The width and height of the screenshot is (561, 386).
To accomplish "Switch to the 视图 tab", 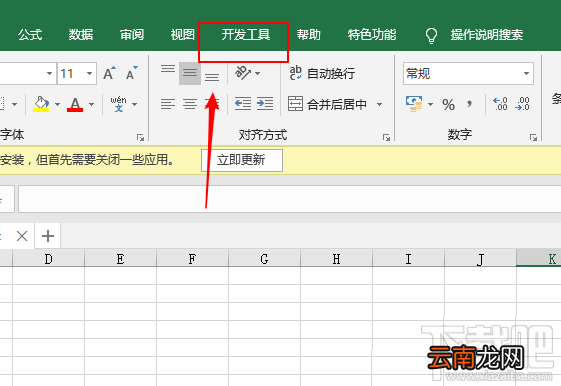I will [x=182, y=35].
